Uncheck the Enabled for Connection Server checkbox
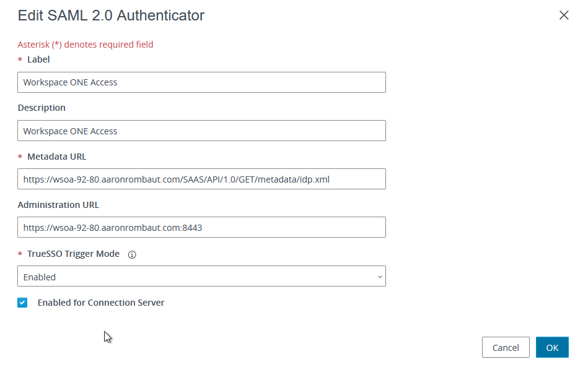 [x=22, y=303]
